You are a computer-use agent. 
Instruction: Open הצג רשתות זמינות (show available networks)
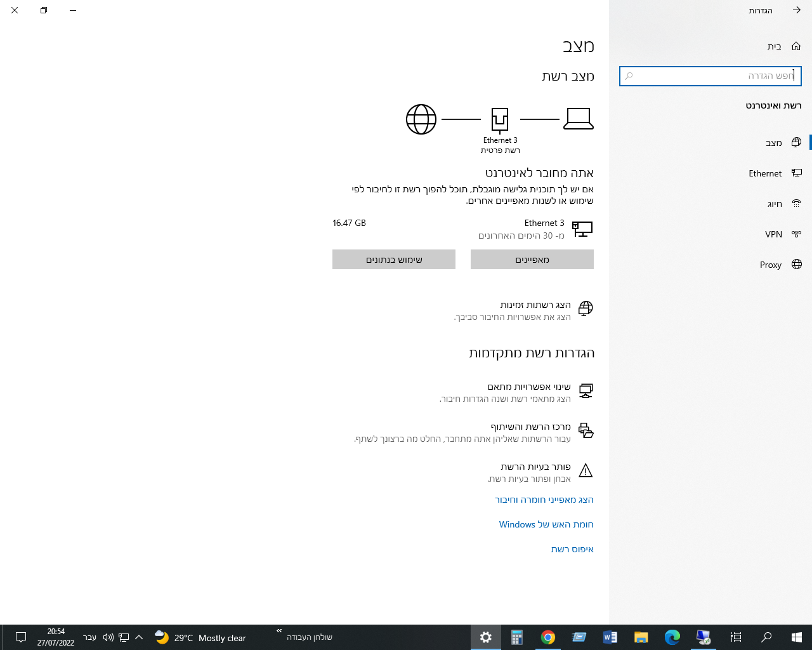(x=535, y=305)
